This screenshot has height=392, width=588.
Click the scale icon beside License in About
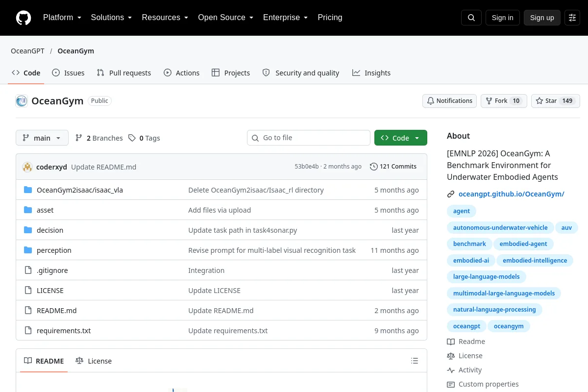pos(451,356)
